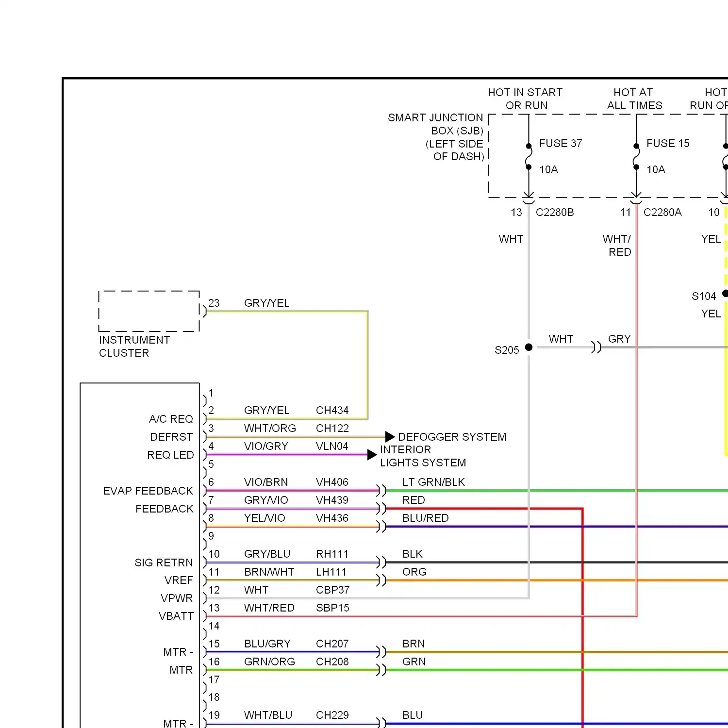Image resolution: width=728 pixels, height=728 pixels.
Task: Click the VPWR pin label
Action: tap(177, 598)
